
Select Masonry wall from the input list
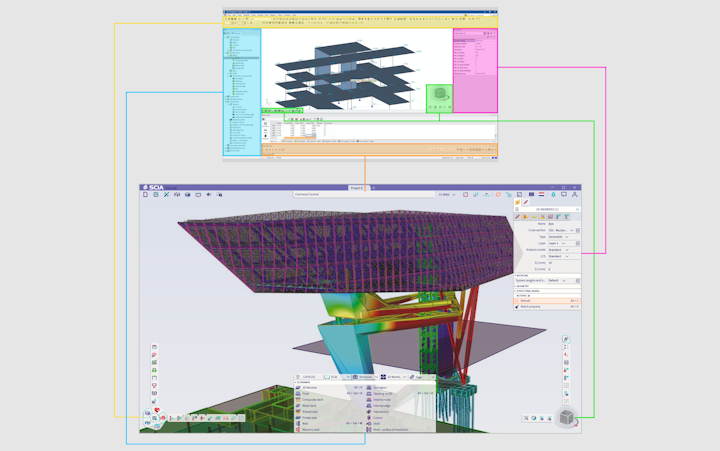coord(311,429)
